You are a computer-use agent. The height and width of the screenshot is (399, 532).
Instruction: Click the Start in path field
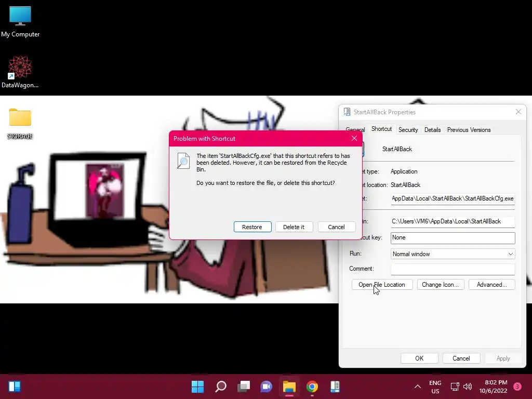tap(453, 221)
